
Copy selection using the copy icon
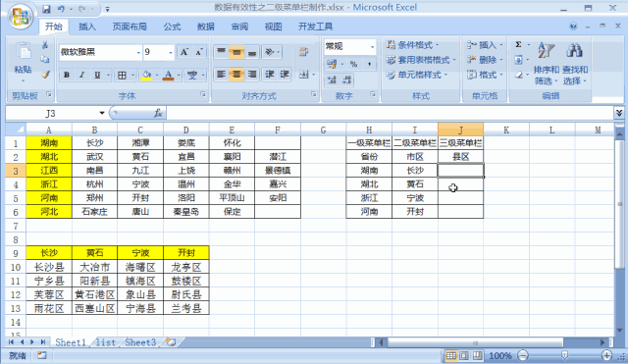pyautogui.click(x=45, y=60)
